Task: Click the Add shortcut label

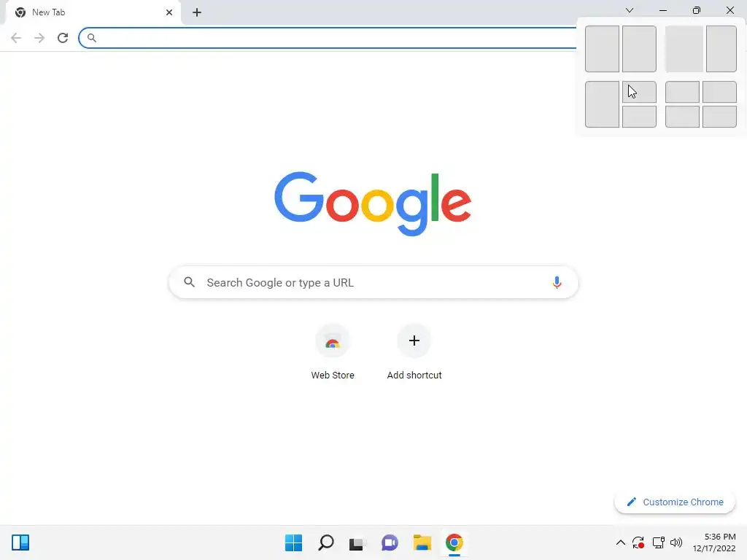Action: point(414,376)
